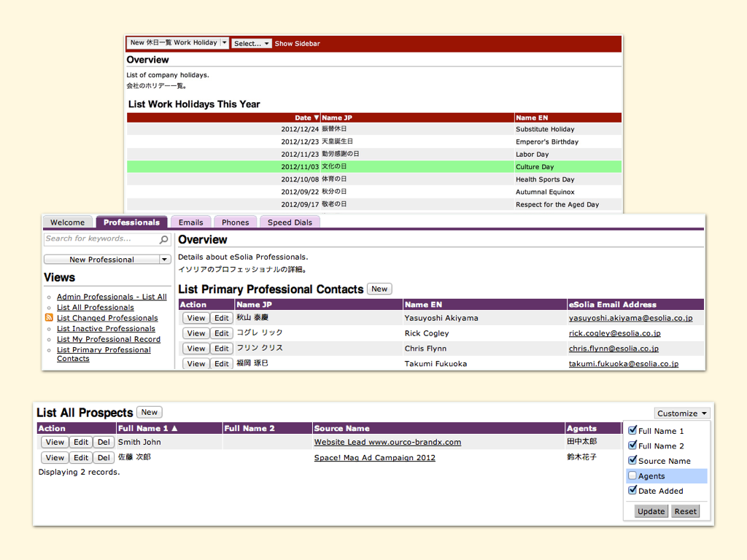Expand the New Professional dropdown arrow
This screenshot has width=747, height=560.
tap(164, 260)
